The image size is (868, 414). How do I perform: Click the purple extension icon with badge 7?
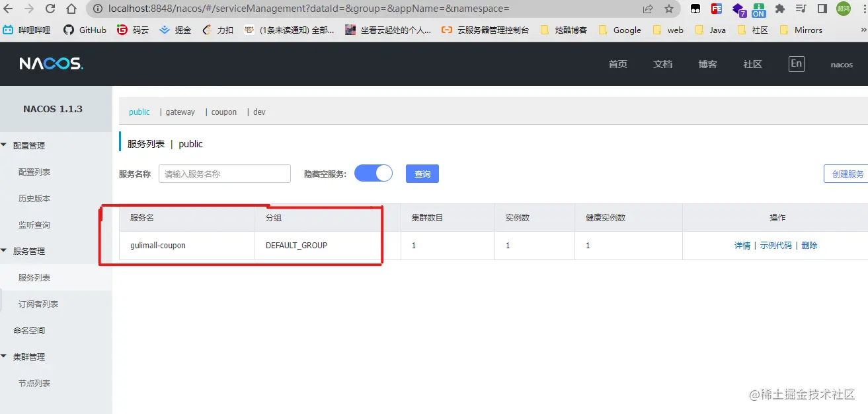[738, 10]
